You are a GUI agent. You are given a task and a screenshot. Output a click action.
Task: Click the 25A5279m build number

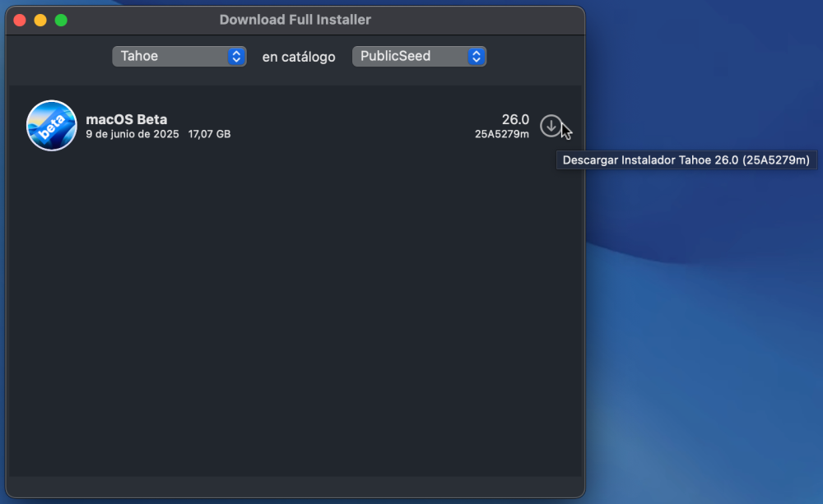pos(502,134)
